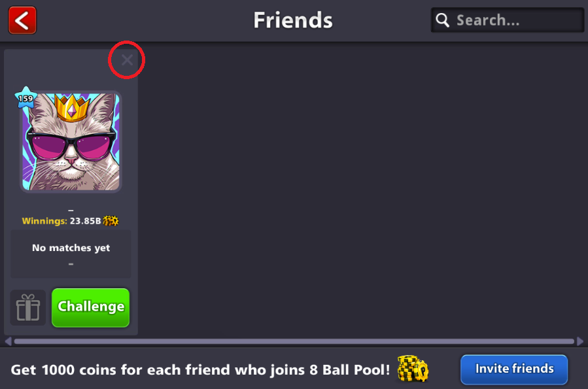Tap the Get 1000 coins banner text
Screen dimensions: 588x389
click(x=200, y=370)
